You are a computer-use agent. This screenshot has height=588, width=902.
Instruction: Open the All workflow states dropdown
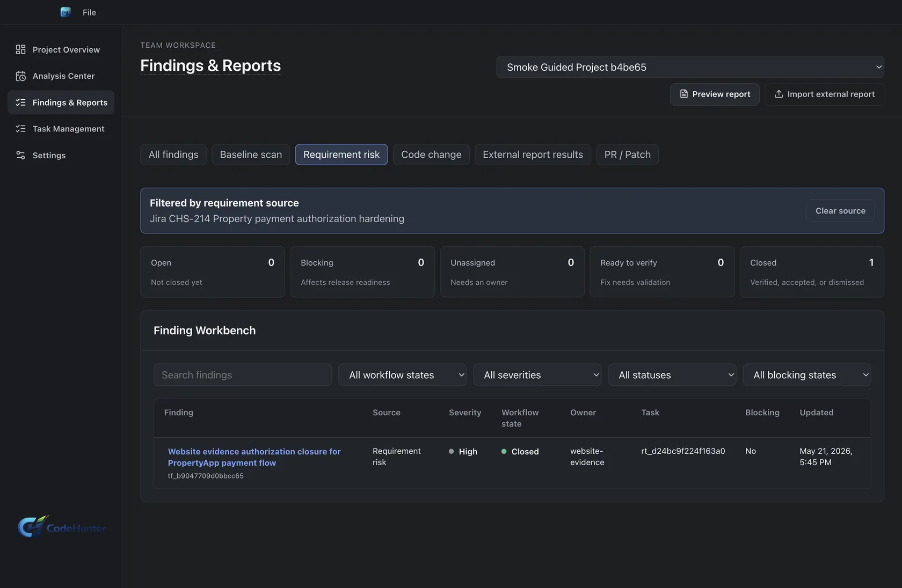click(403, 375)
